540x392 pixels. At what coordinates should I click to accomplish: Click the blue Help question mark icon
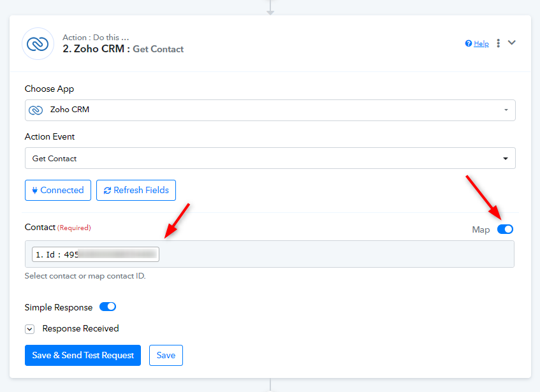469,43
